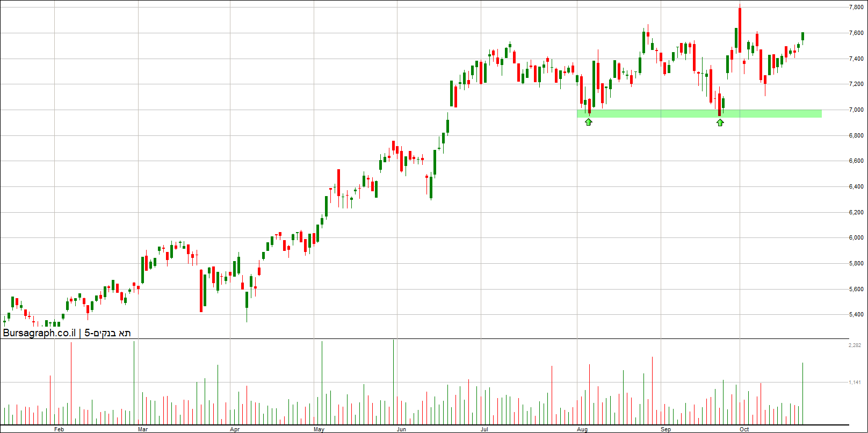
Task: Click the May month label
Action: click(319, 429)
